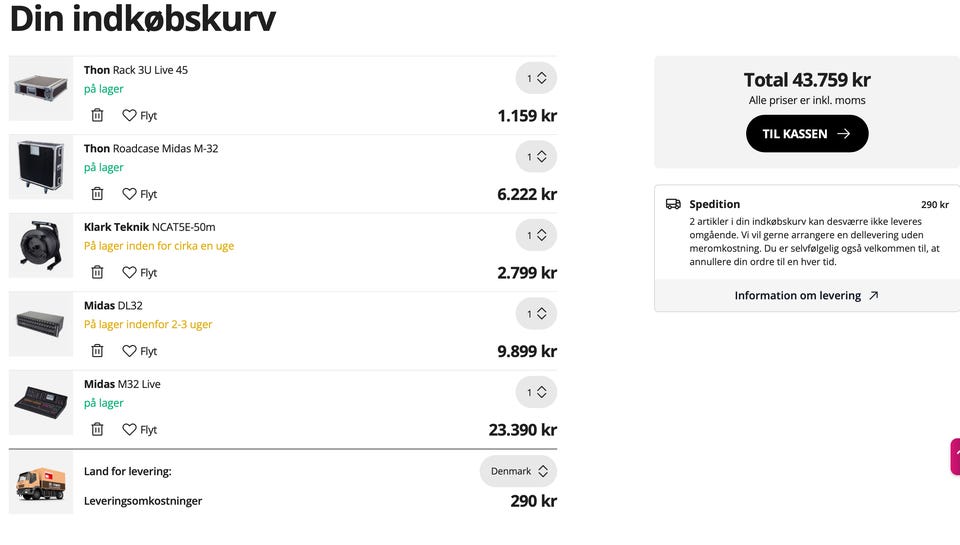Viewport: 960px width, 545px height.
Task: Open quantity selector for Thon Rack 3U Live 45
Action: [x=536, y=78]
